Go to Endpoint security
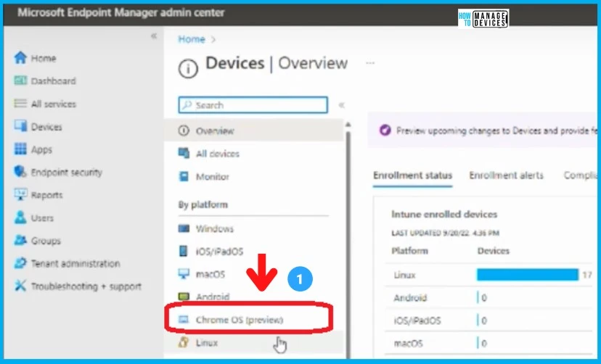 66,173
